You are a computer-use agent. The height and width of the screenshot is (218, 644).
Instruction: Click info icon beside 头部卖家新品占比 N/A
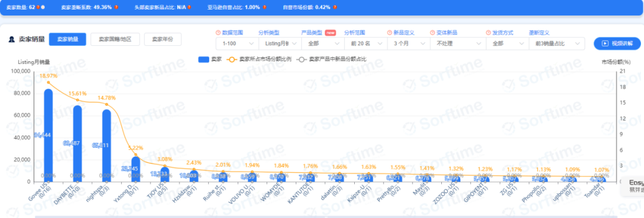[x=189, y=7]
